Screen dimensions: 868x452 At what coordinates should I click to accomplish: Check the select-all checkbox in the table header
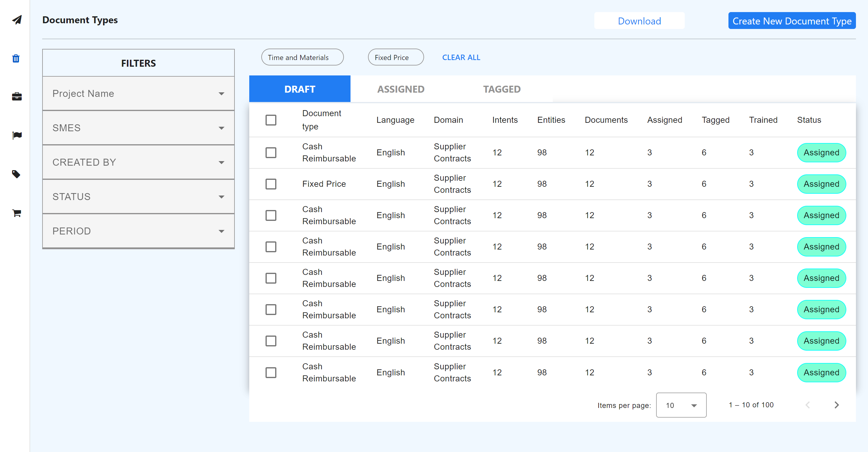point(271,120)
